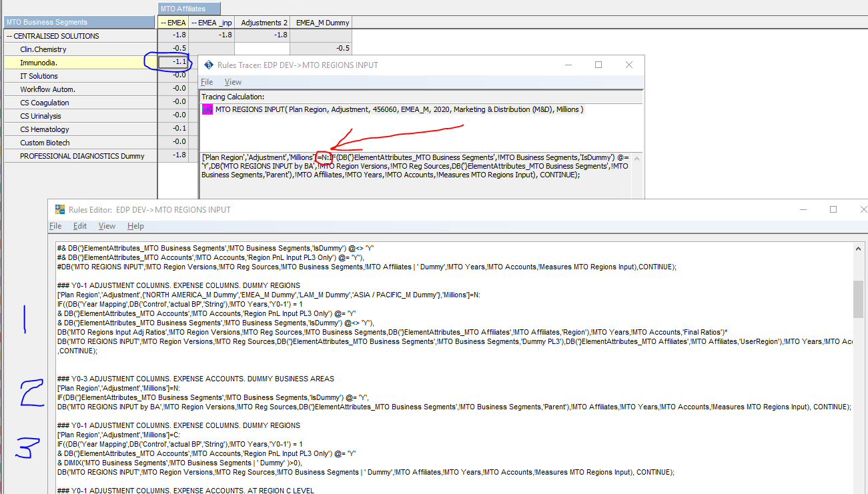This screenshot has height=494, width=868.
Task: Click the line starting DB('MTO REGIONS INPUT by BA'
Action: point(454,407)
